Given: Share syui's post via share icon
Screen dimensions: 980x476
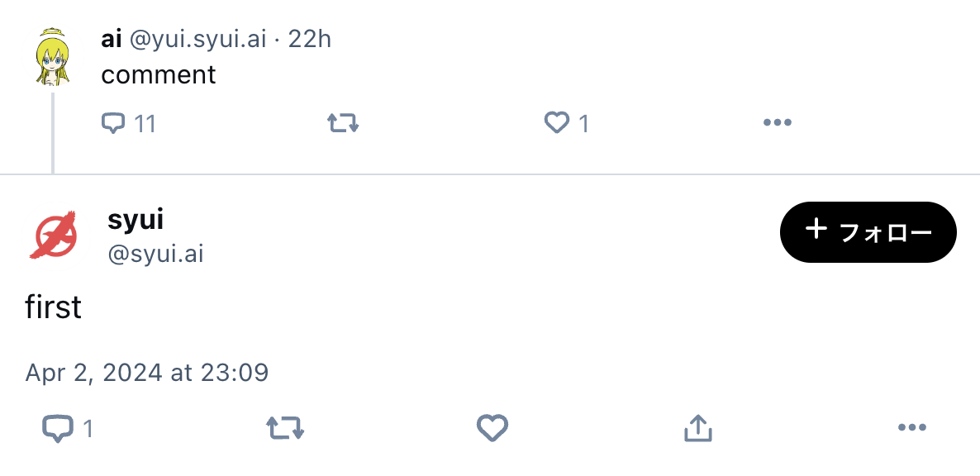Looking at the screenshot, I should [x=698, y=429].
